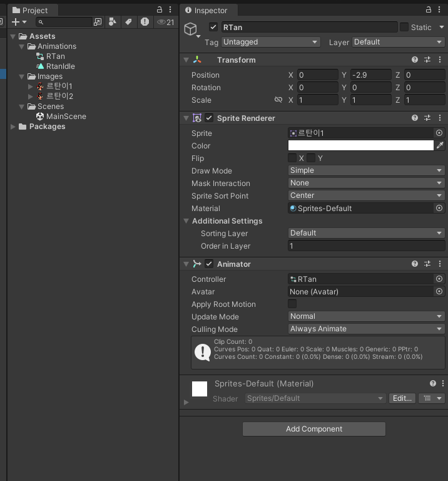This screenshot has width=448, height=481.
Task: Open the Culling Mode dropdown
Action: click(x=366, y=329)
